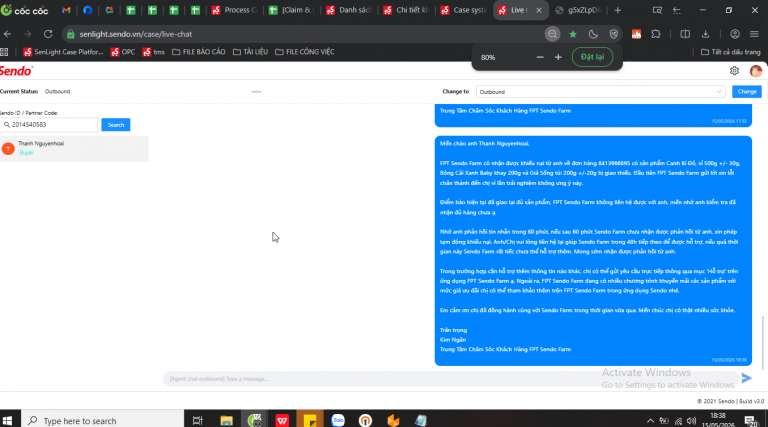
Task: Expand TÀI LIỆU bookmark folder
Action: [x=250, y=52]
